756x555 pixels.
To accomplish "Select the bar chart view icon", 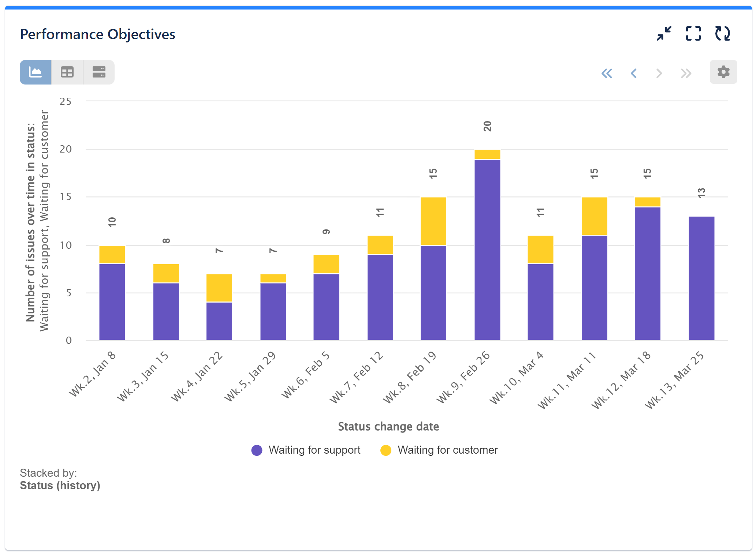I will [x=35, y=72].
